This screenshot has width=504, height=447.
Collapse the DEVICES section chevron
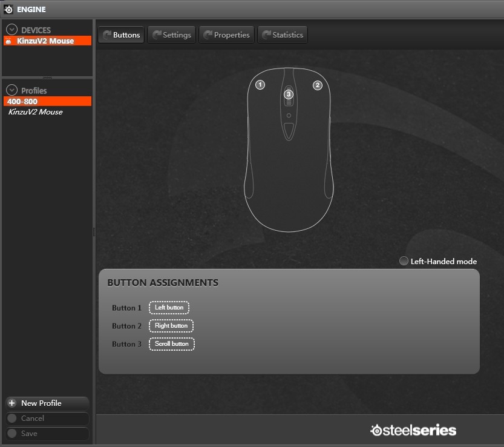[12, 30]
